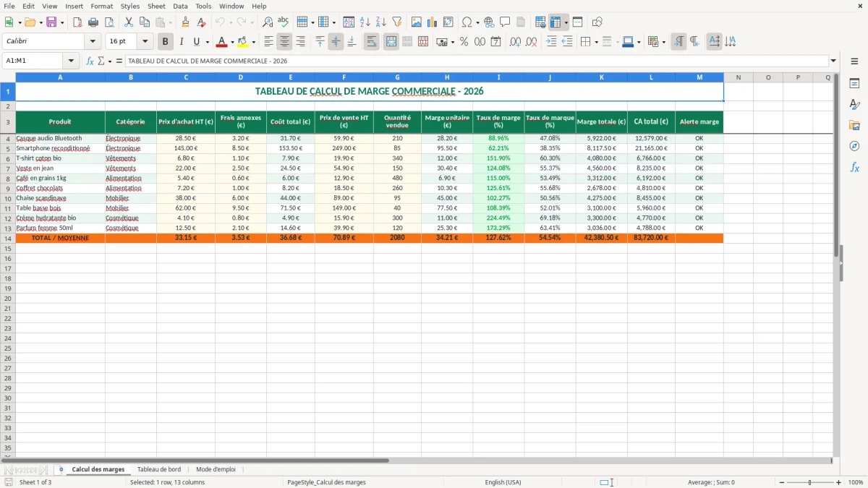Open the Styles menu

[x=130, y=6]
